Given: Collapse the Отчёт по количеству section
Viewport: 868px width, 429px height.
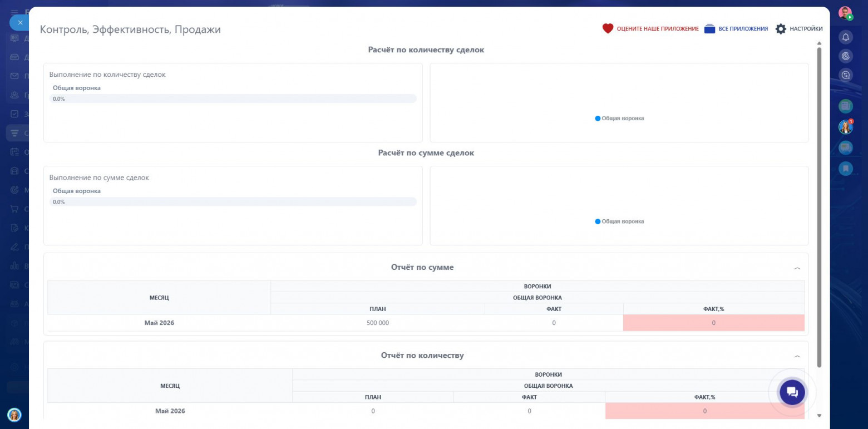Looking at the screenshot, I should [x=797, y=356].
